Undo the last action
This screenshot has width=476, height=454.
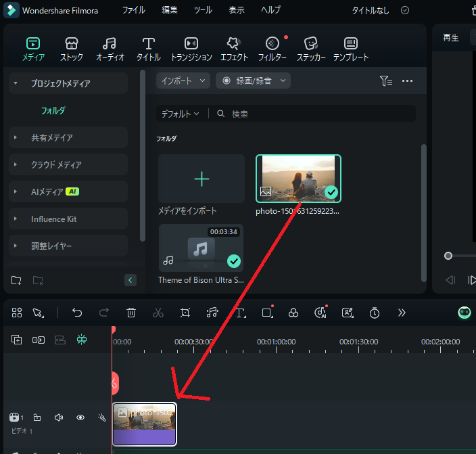[77, 313]
